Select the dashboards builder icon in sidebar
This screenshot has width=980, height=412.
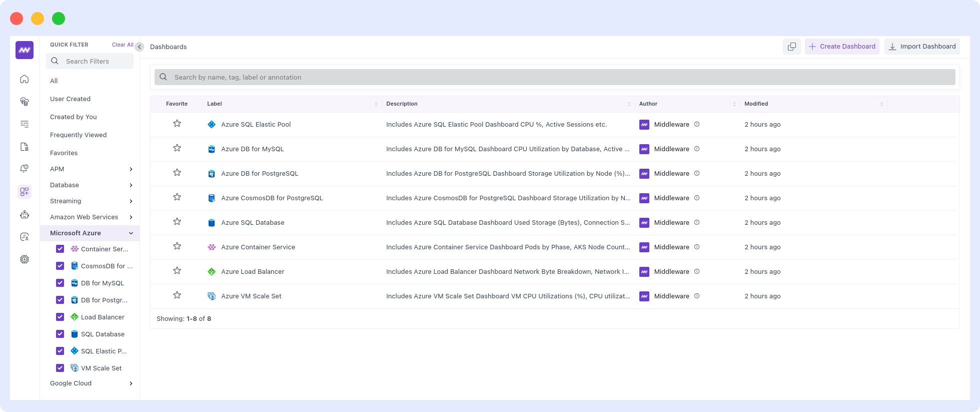(25, 192)
